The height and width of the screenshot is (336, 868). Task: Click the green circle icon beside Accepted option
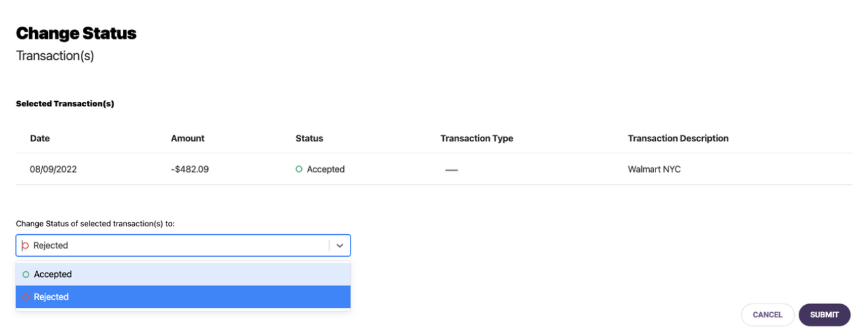coord(26,274)
